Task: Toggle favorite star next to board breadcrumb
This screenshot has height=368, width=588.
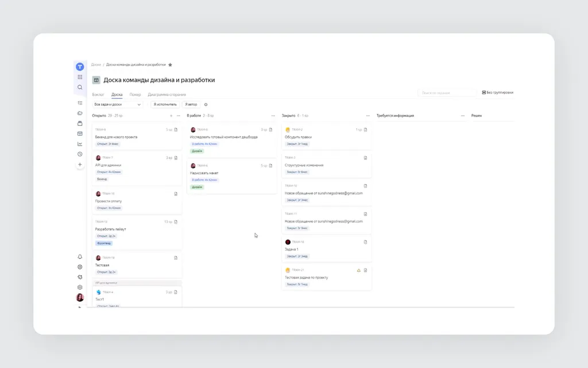Action: click(x=170, y=64)
